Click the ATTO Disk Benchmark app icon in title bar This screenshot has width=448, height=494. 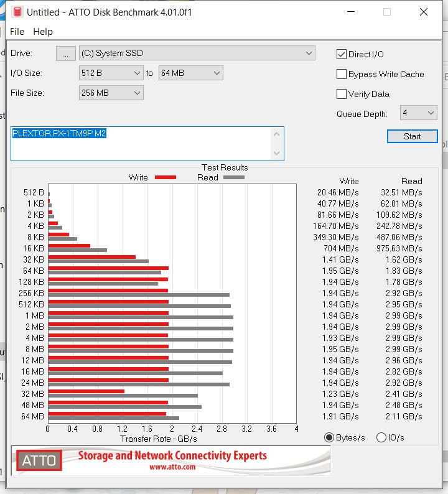[17, 12]
